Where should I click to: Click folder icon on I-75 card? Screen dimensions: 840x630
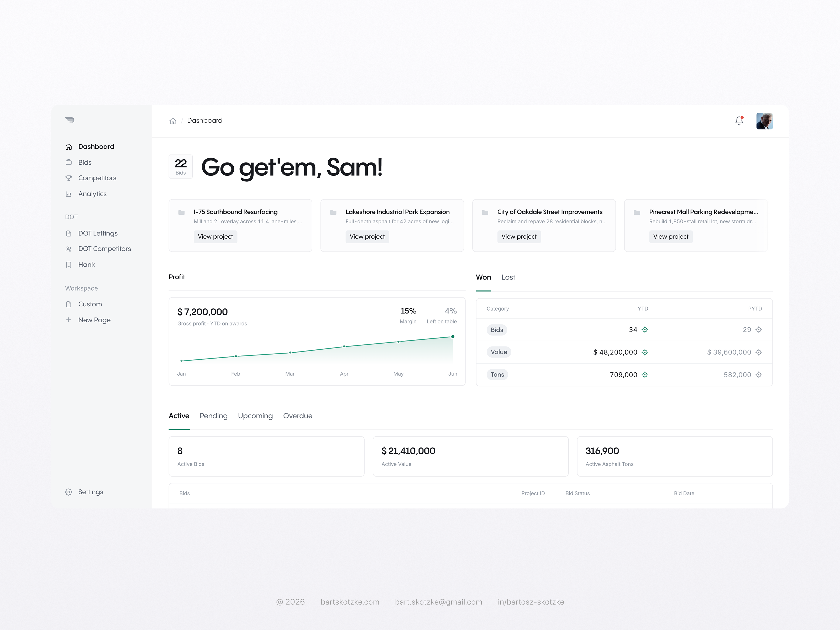click(x=182, y=212)
